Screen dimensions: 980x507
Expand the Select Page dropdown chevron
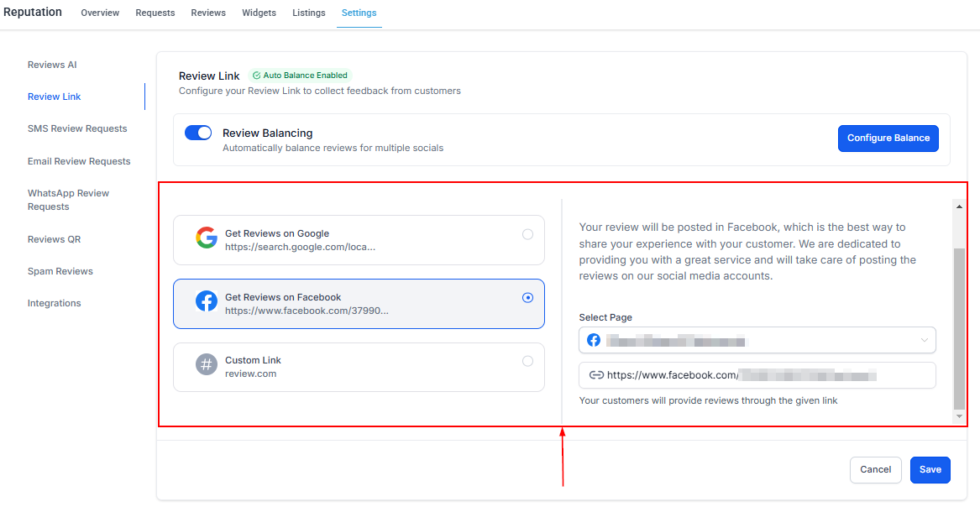coord(924,340)
